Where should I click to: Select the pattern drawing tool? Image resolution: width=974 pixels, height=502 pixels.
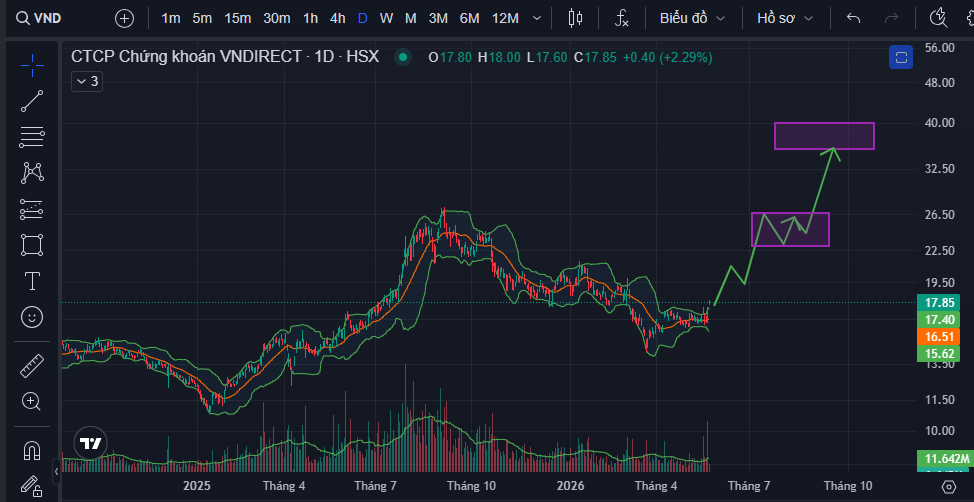(x=32, y=173)
